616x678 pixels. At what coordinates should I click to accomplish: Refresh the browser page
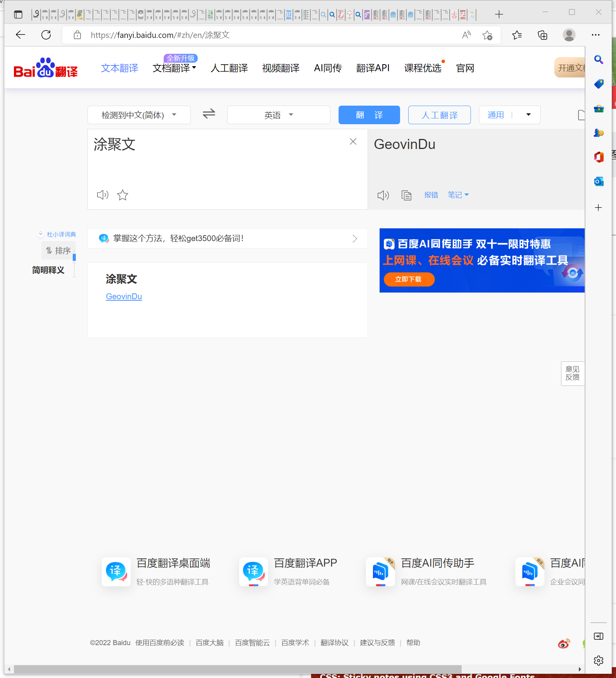46,35
